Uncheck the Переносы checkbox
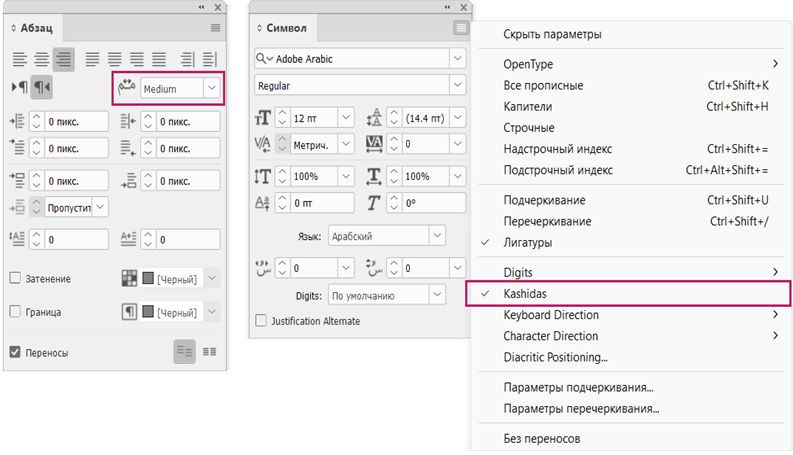The width and height of the screenshot is (793, 455). 15,352
